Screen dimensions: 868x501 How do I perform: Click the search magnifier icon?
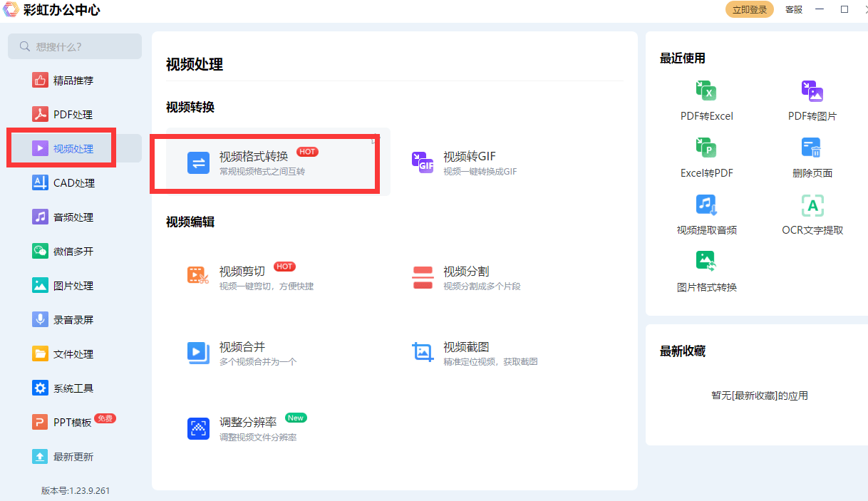click(x=25, y=46)
